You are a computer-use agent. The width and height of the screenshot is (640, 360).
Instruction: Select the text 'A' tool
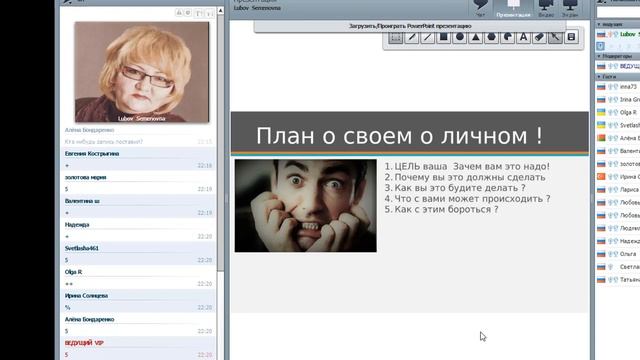point(523,38)
